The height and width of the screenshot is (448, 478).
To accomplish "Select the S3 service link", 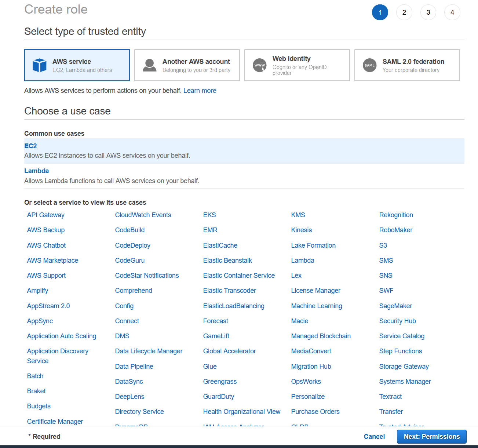I will point(383,245).
